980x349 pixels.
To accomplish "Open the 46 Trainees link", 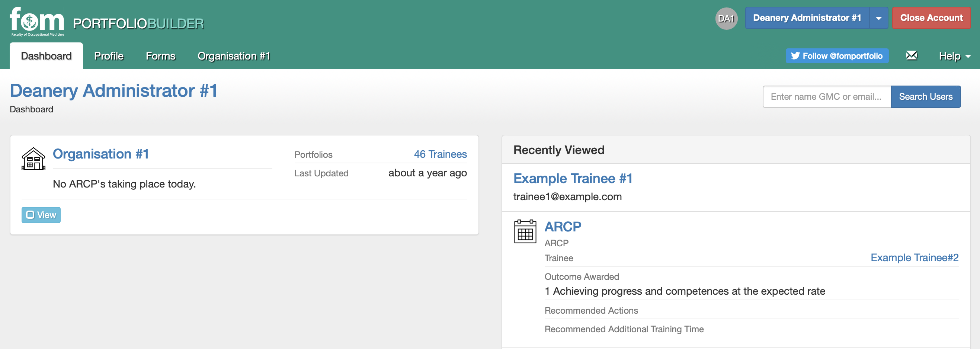I will coord(440,154).
